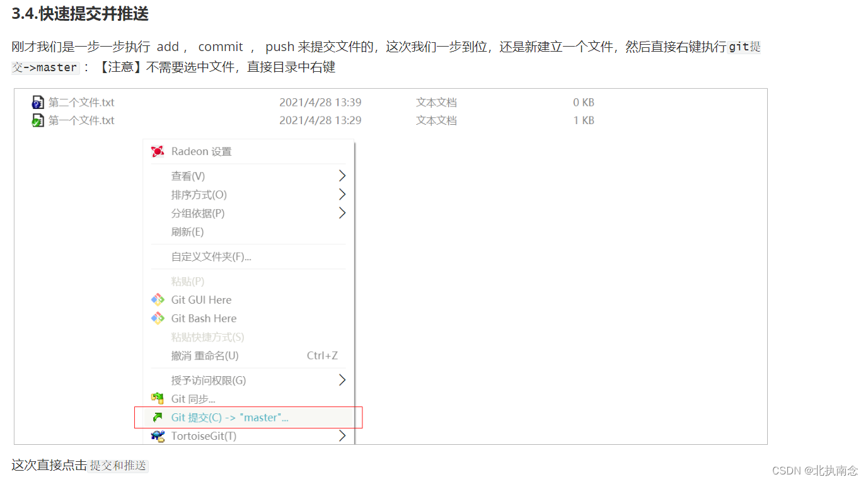This screenshot has width=868, height=482.
Task: Expand the TortoiseGit(T) submenu arrow
Action: click(342, 436)
